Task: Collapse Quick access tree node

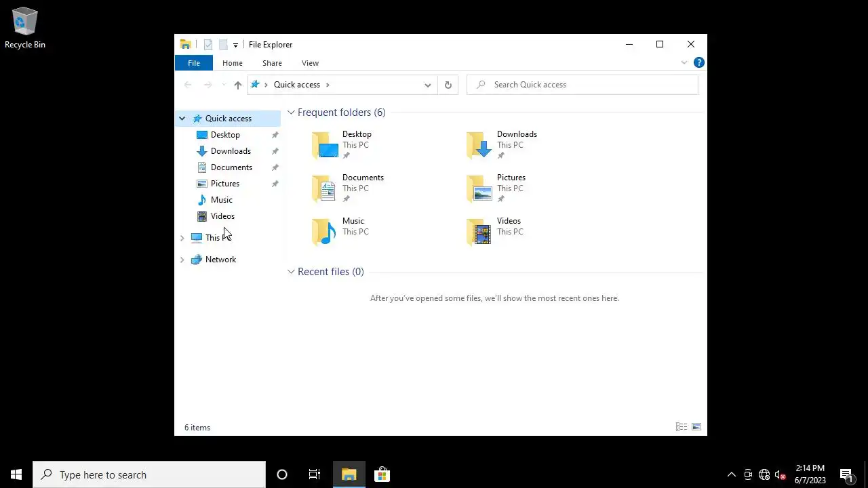Action: pos(182,119)
